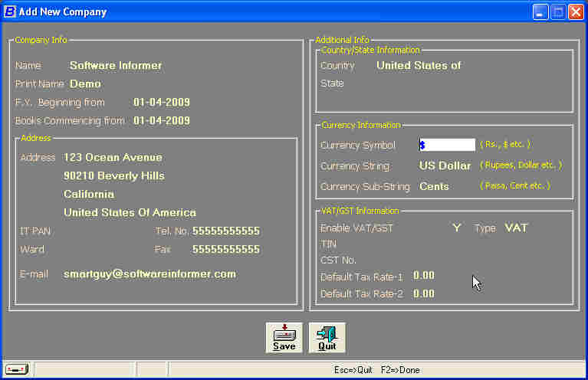The height and width of the screenshot is (380, 588).
Task: Select the VAT Type field
Action: click(516, 228)
